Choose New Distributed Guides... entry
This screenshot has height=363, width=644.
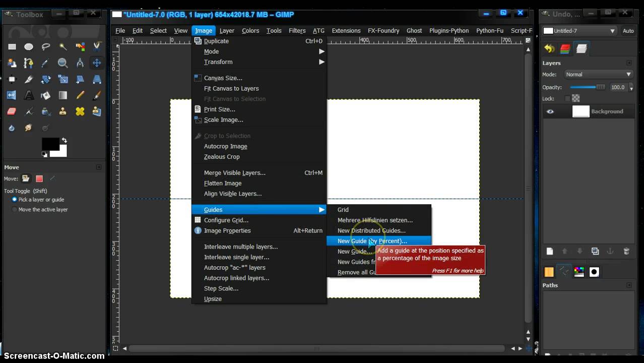379,230
